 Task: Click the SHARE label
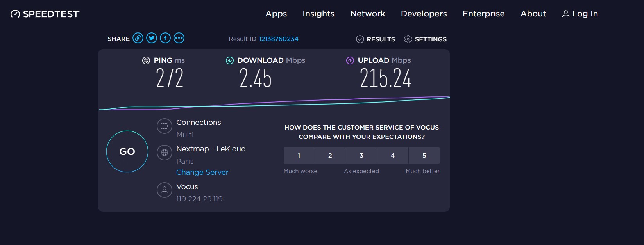119,39
